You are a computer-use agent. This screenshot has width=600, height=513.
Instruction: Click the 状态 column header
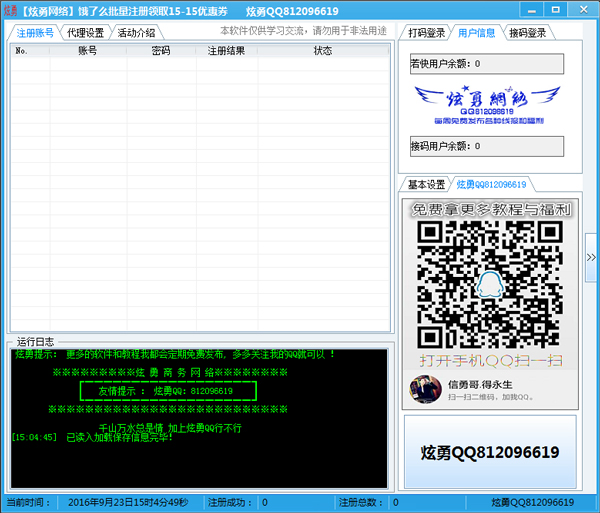[x=323, y=50]
